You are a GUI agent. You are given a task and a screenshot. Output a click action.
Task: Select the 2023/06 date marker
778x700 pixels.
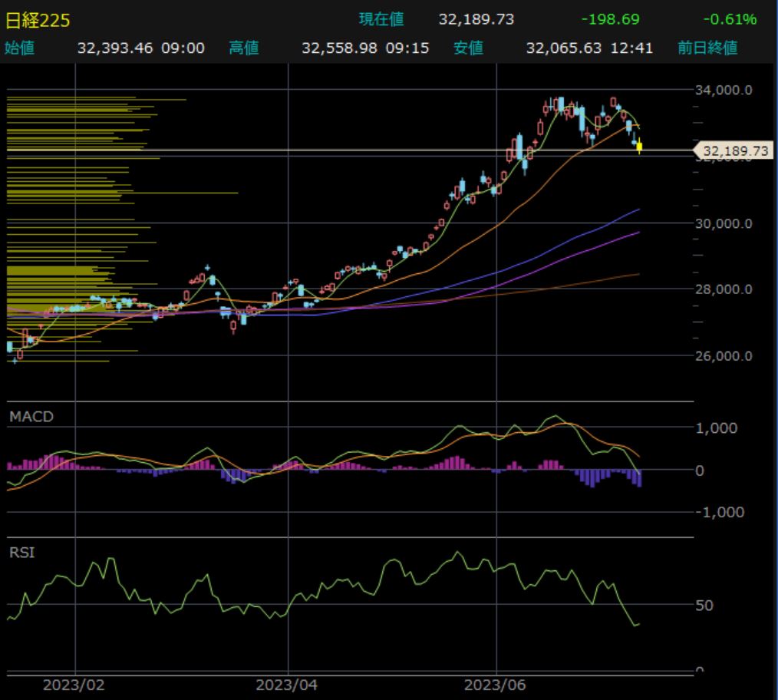(498, 685)
